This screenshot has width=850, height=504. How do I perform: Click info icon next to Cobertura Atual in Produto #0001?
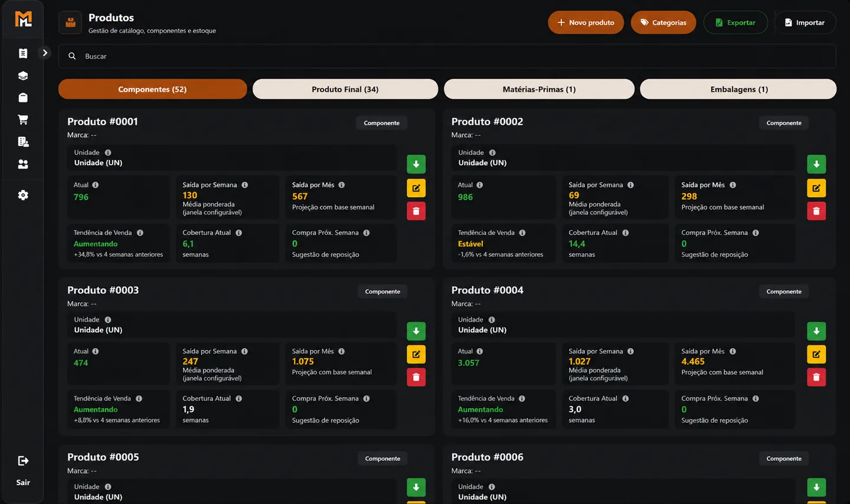[x=238, y=233]
